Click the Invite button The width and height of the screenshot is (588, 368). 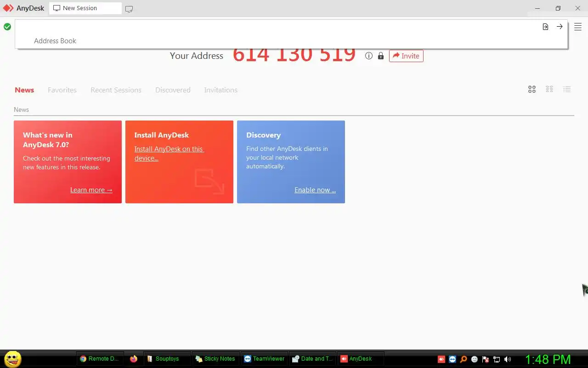406,56
